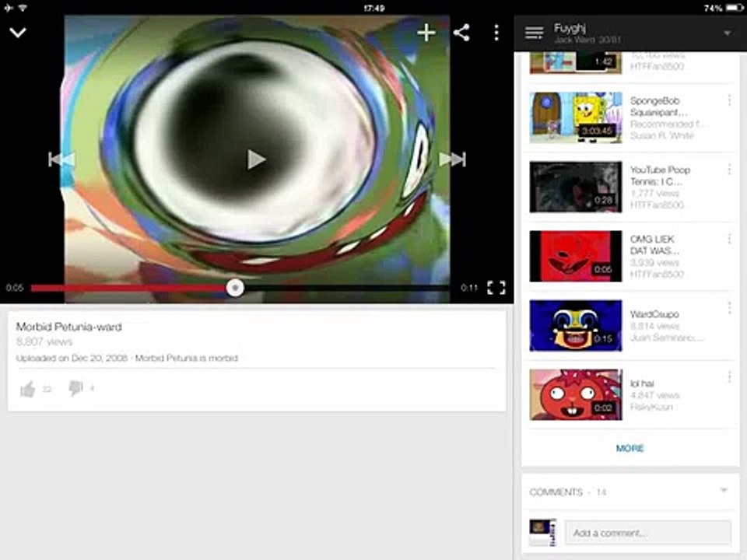Click the video progress scrubber handle
Screen dimensions: 747x560
tap(235, 288)
